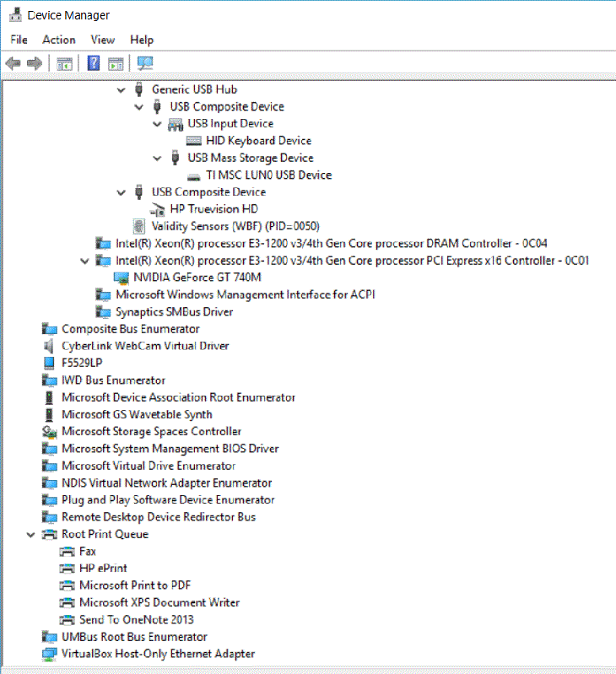Click the Device Manager title bar icon
The width and height of the screenshot is (616, 674).
[15, 15]
